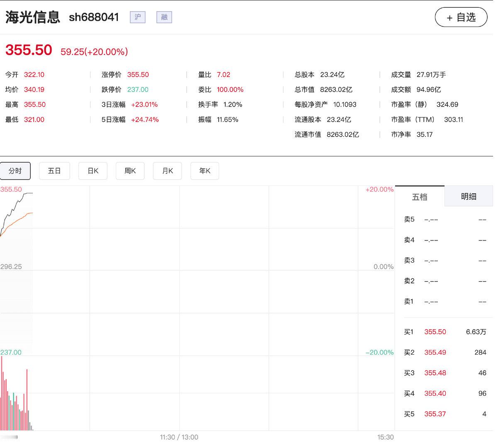Click the -20.00% chart axis label
Viewport: 503px width, 448px height.
[x=379, y=353]
